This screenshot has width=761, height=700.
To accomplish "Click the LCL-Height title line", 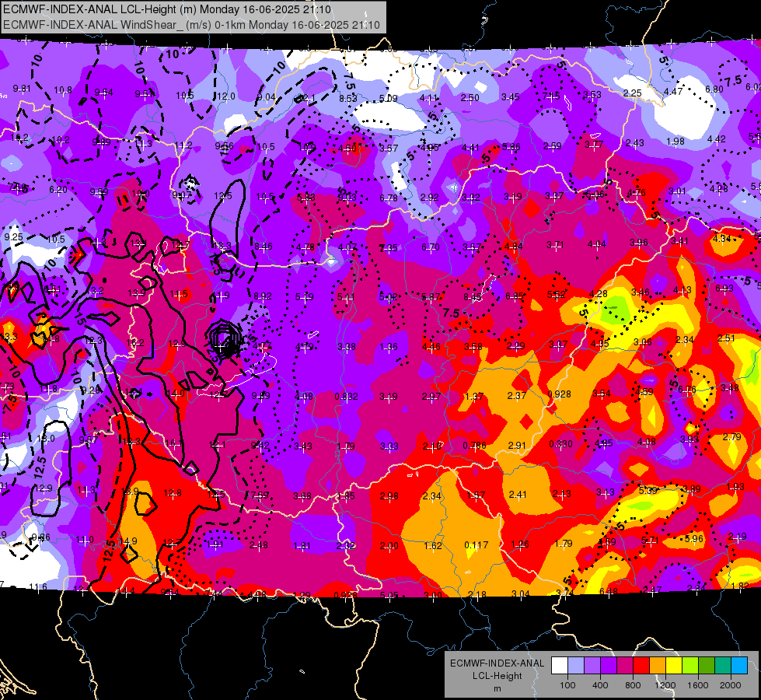I will click(x=167, y=9).
